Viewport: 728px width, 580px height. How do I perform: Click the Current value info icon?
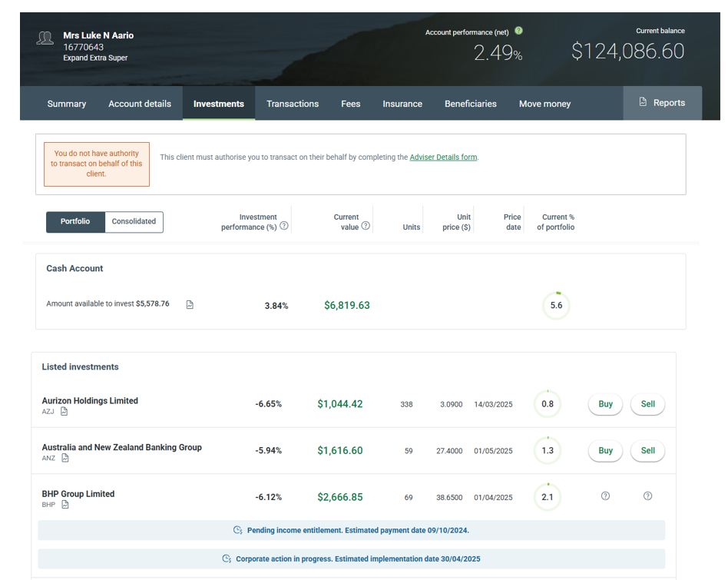366,226
